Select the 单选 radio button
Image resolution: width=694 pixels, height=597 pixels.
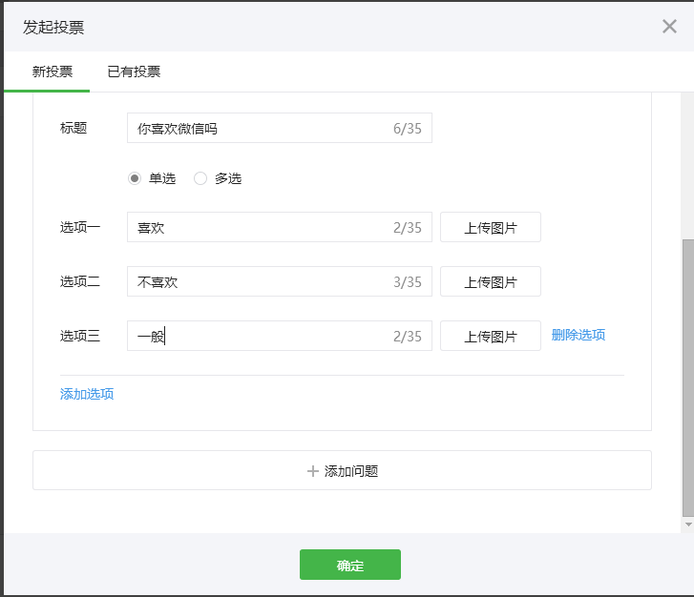pos(135,178)
